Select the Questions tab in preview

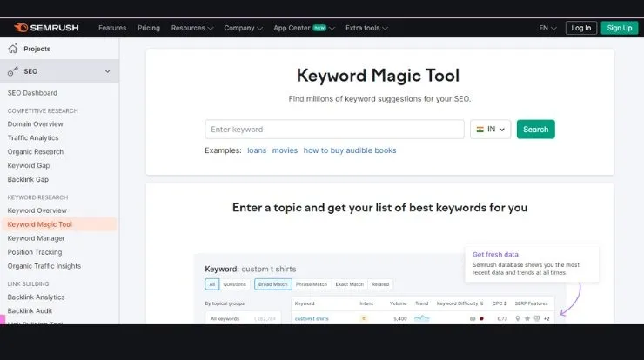pos(234,284)
